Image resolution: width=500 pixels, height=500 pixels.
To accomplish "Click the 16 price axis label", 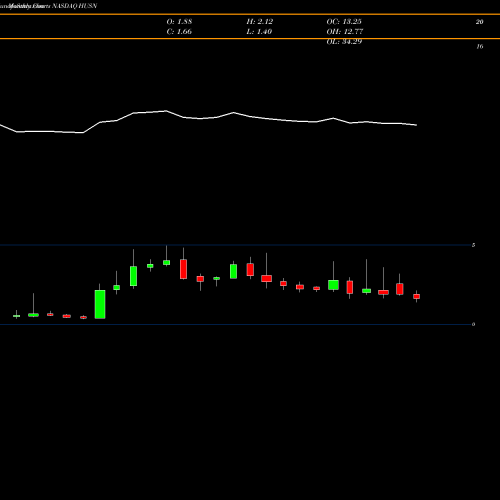I will [480, 47].
